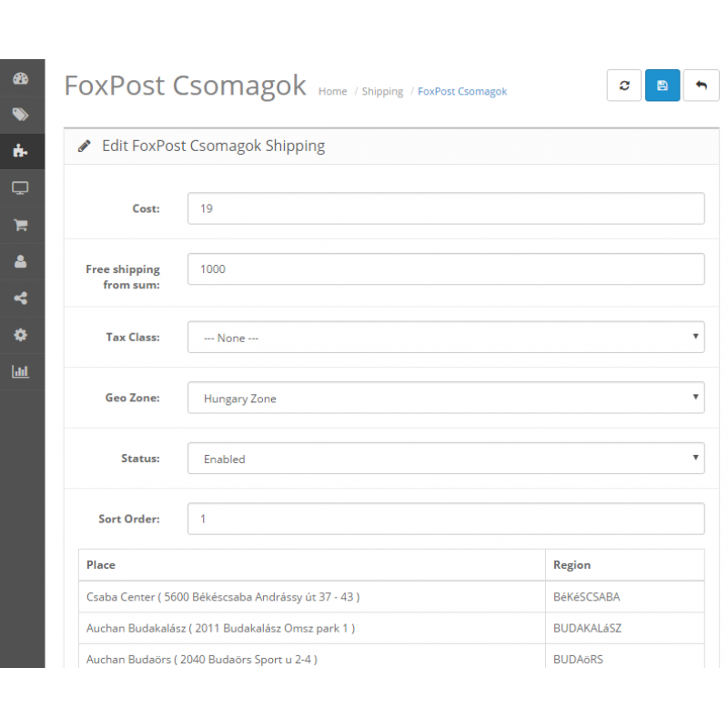
Task: Click the blue Save button
Action: (x=662, y=86)
